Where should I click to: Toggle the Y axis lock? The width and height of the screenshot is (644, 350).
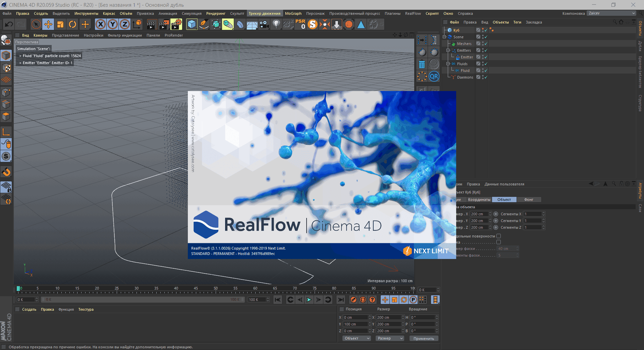click(x=113, y=24)
